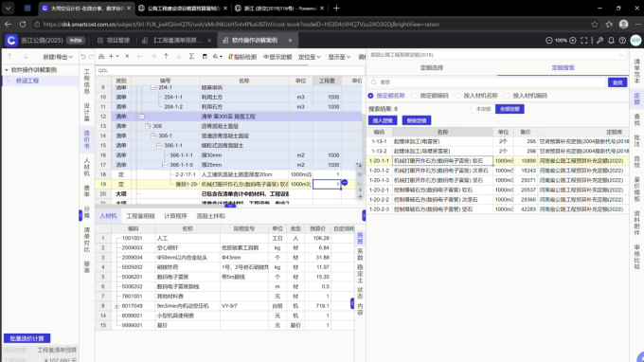Viewport: 644px width, 362px height.
Task: Open the 工程量明细 tab
Action: coord(140,216)
